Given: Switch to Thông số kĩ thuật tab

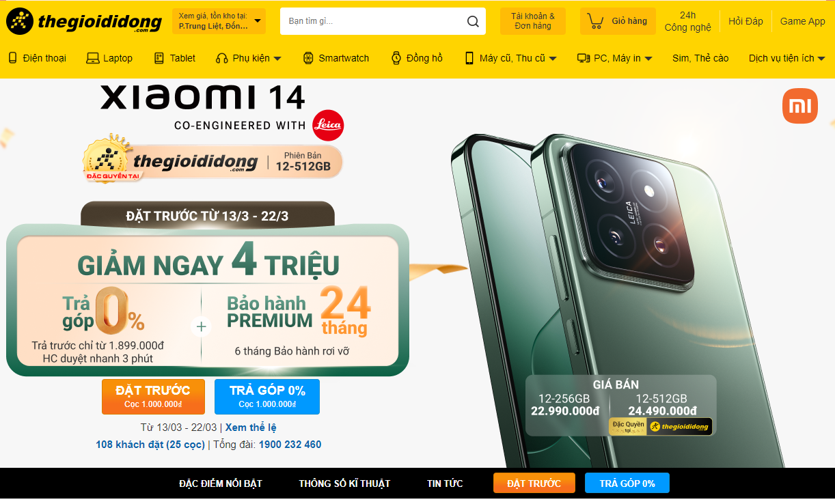Looking at the screenshot, I should point(344,484).
